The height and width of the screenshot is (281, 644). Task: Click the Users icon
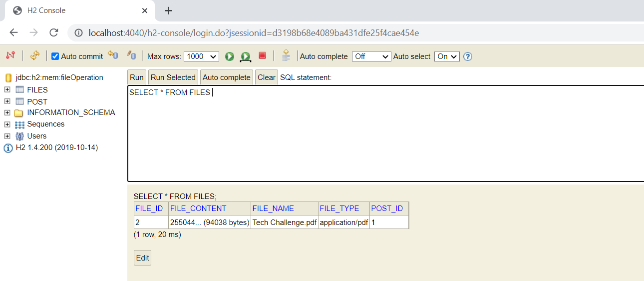(x=19, y=136)
